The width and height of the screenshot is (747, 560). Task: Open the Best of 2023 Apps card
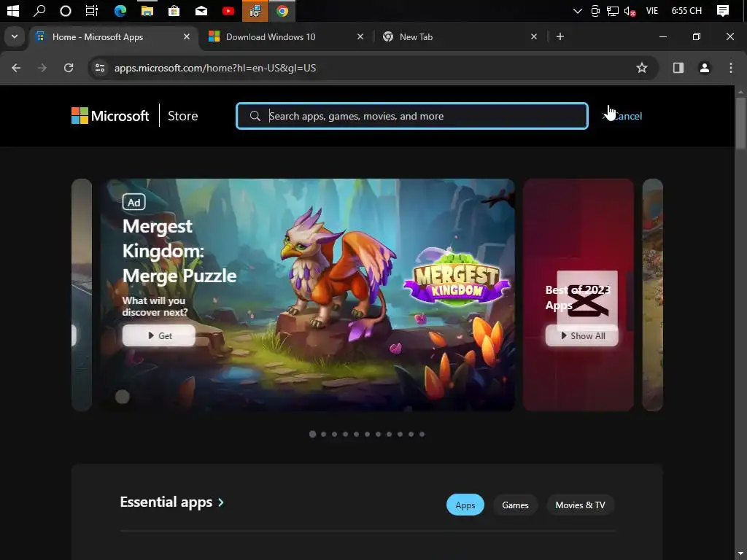(578, 295)
